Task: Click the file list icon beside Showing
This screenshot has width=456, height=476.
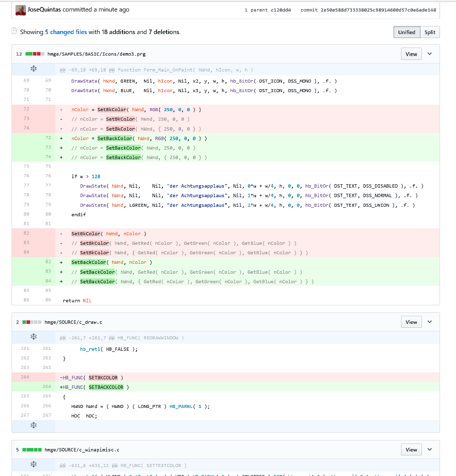Action: point(14,32)
